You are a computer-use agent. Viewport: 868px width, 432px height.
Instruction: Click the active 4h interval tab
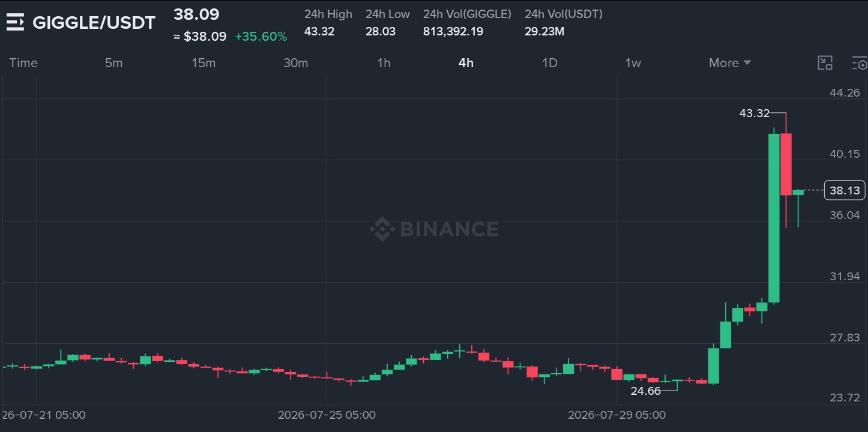point(466,63)
